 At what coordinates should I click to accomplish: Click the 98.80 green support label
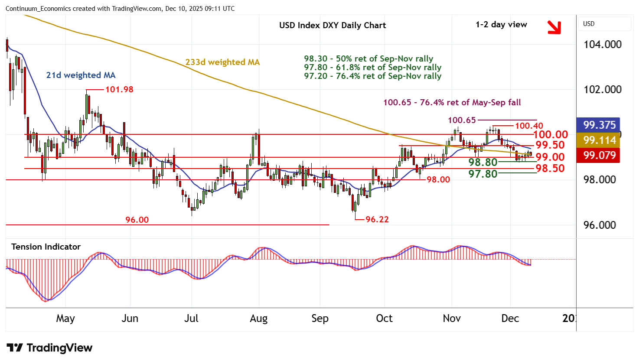click(x=483, y=162)
